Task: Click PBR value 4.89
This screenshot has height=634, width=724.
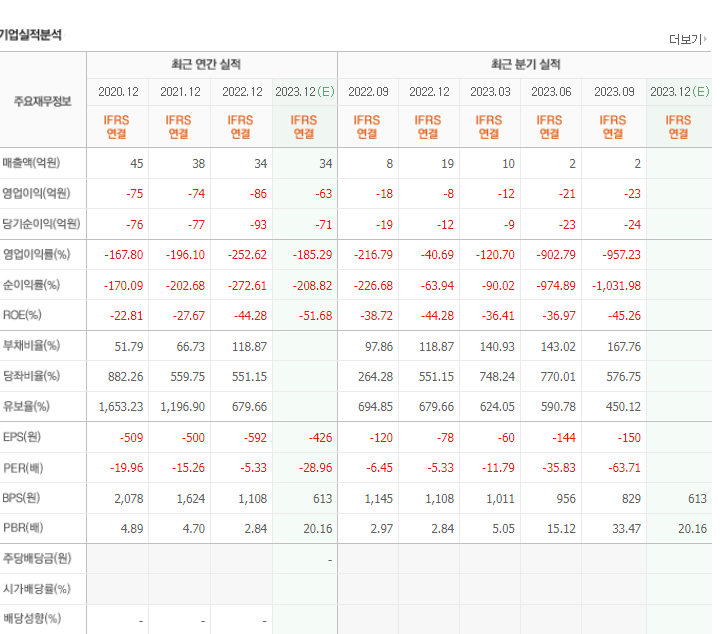Action: (132, 529)
